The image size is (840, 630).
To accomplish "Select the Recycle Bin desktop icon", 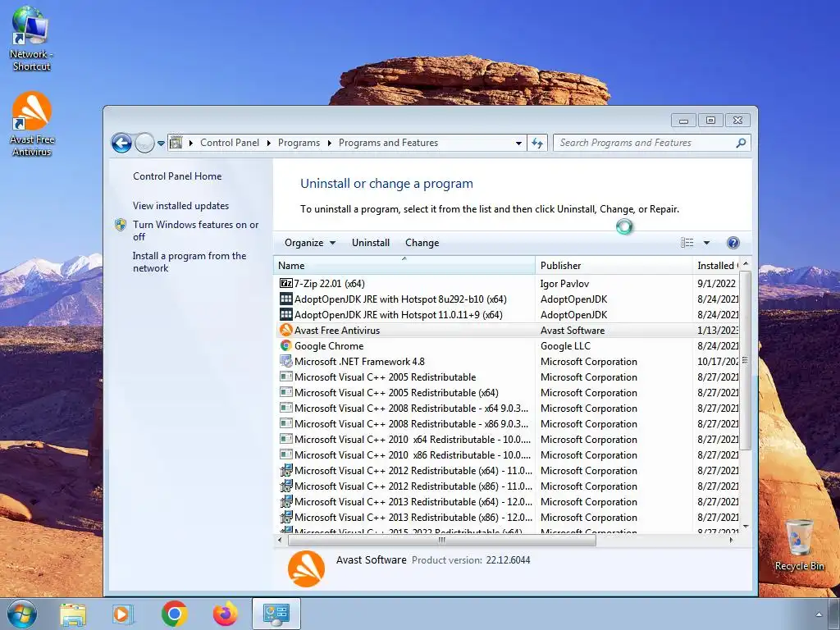I will point(799,545).
